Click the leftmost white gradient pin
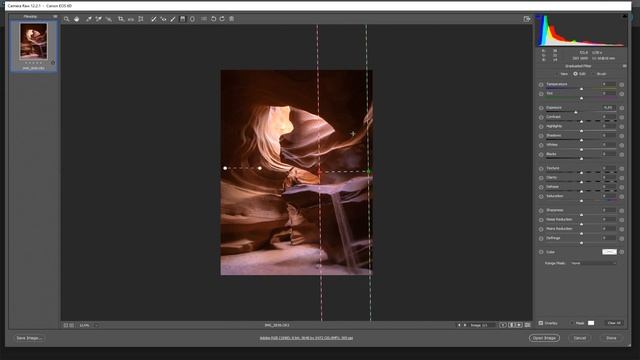Screen dimensions: 640x360 point(225,168)
